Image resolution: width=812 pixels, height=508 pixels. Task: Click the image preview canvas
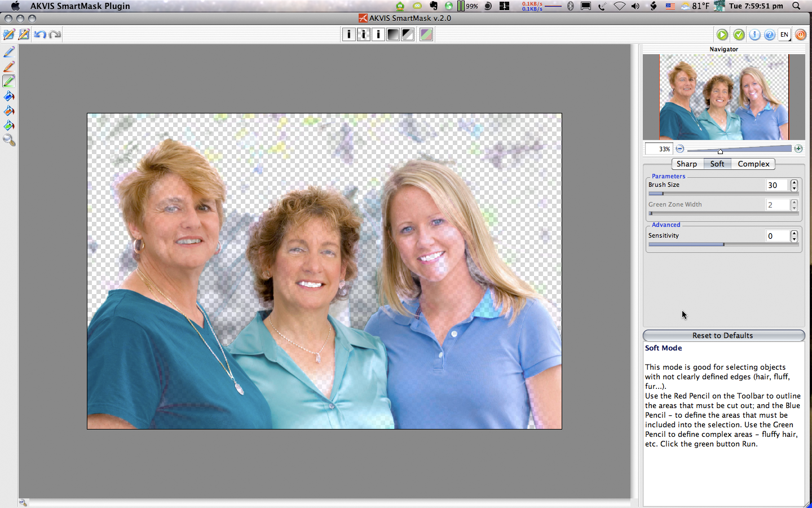pyautogui.click(x=324, y=271)
